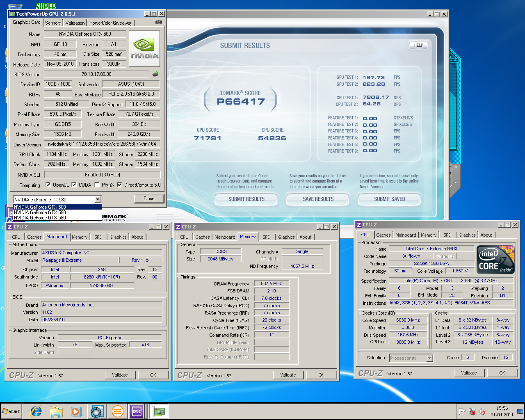This screenshot has height=420, width=525.
Task: Click the NVIDIA SLI field 'Enabled (3 GPUs)'
Action: 102,175
